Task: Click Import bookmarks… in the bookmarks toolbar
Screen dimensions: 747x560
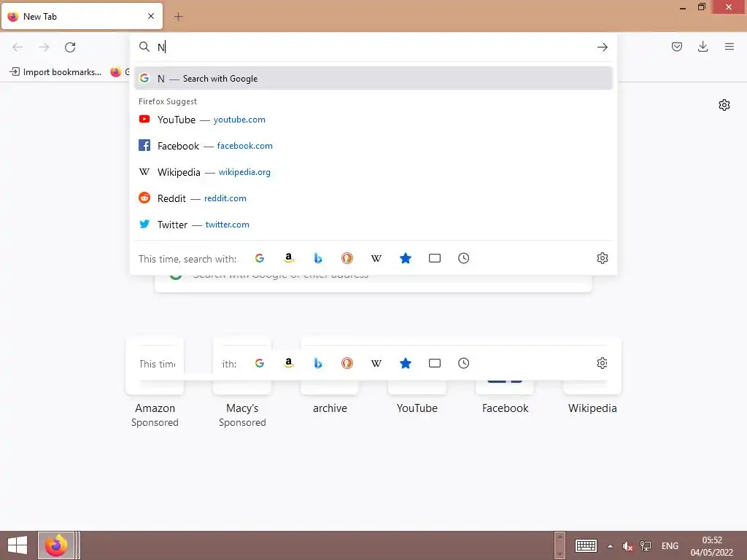Action: [55, 72]
